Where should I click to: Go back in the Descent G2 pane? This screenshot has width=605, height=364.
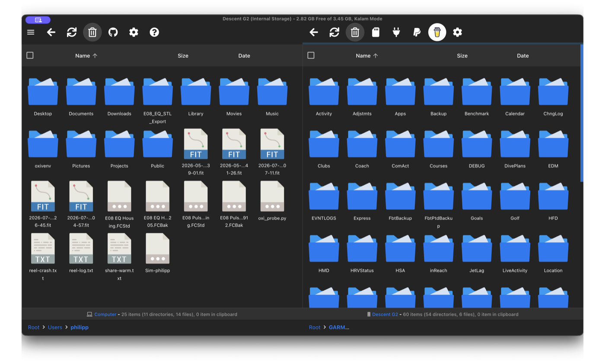tap(314, 32)
